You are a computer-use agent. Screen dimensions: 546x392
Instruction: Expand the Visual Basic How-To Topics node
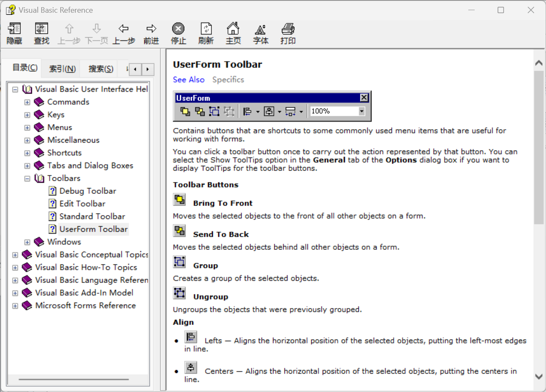point(15,268)
